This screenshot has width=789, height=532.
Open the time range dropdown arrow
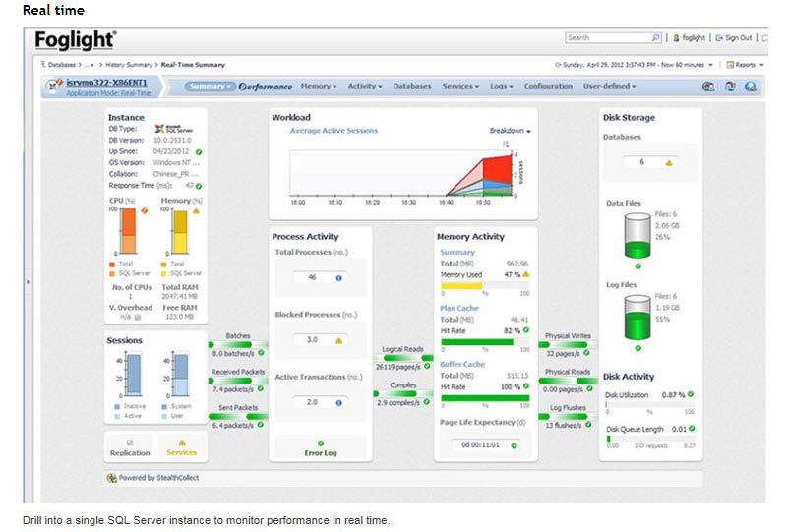710,65
